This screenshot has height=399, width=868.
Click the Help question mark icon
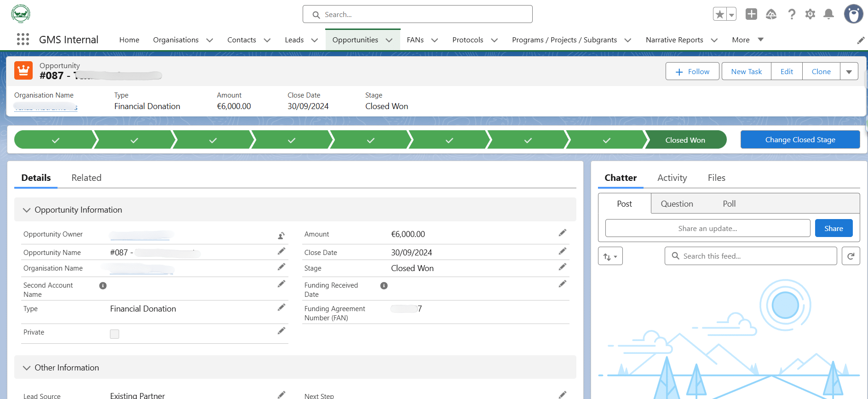click(792, 14)
